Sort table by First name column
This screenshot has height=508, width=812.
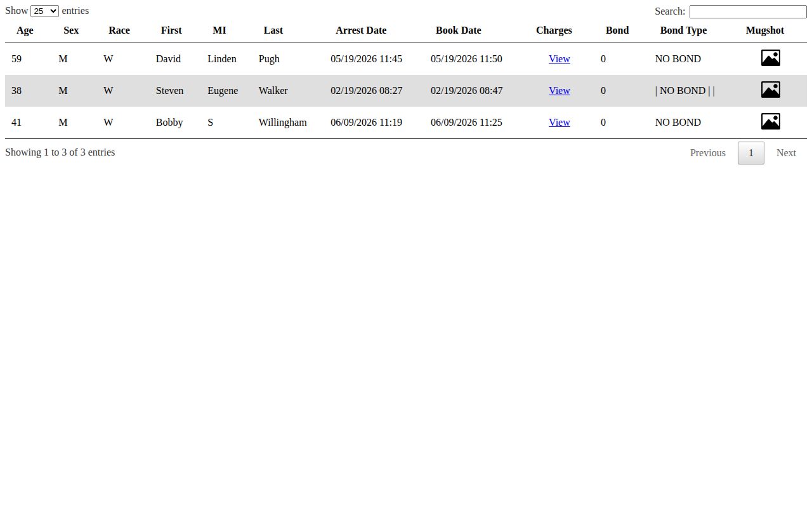click(x=171, y=30)
